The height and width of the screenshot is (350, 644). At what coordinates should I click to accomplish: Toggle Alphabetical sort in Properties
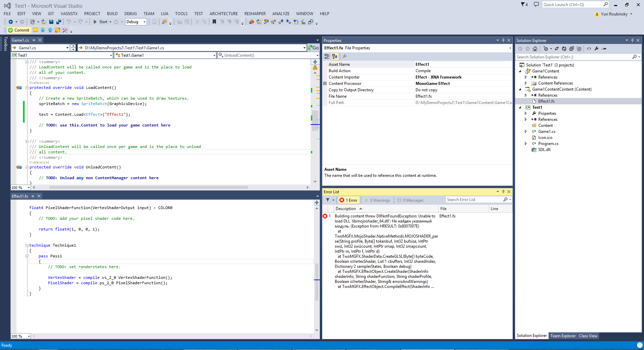[x=334, y=56]
